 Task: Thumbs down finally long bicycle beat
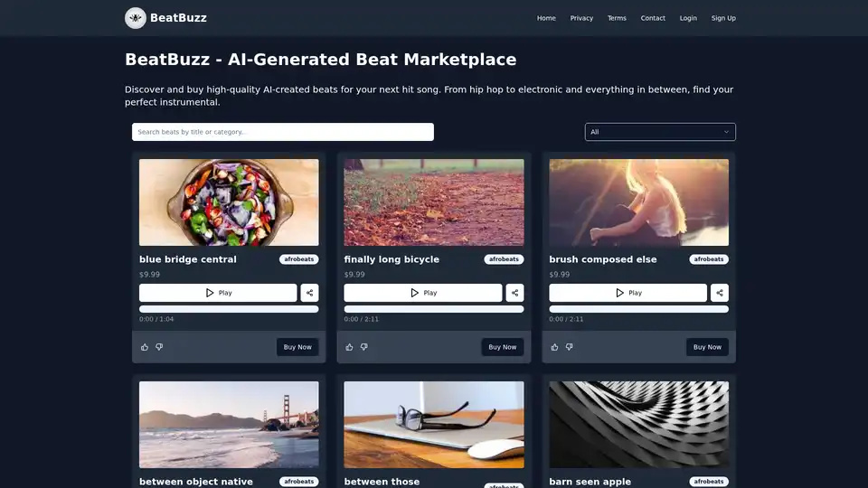(x=364, y=347)
